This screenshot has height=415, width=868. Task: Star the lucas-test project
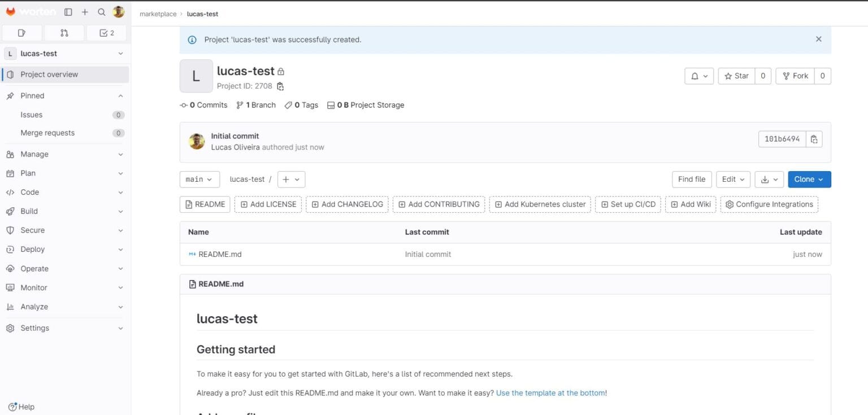(736, 75)
